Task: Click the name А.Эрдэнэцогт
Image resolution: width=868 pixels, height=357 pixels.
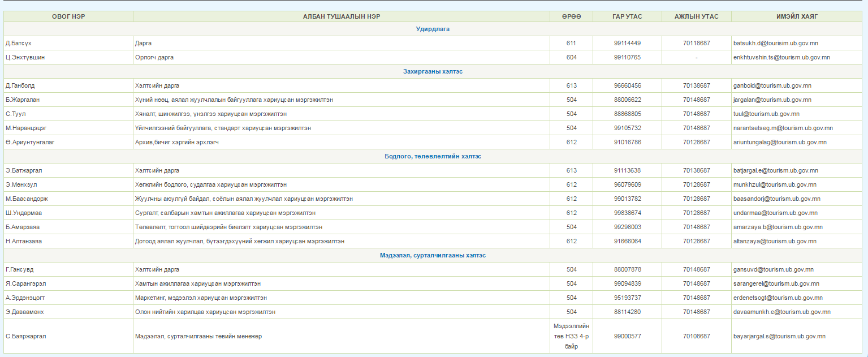Action: point(24,298)
